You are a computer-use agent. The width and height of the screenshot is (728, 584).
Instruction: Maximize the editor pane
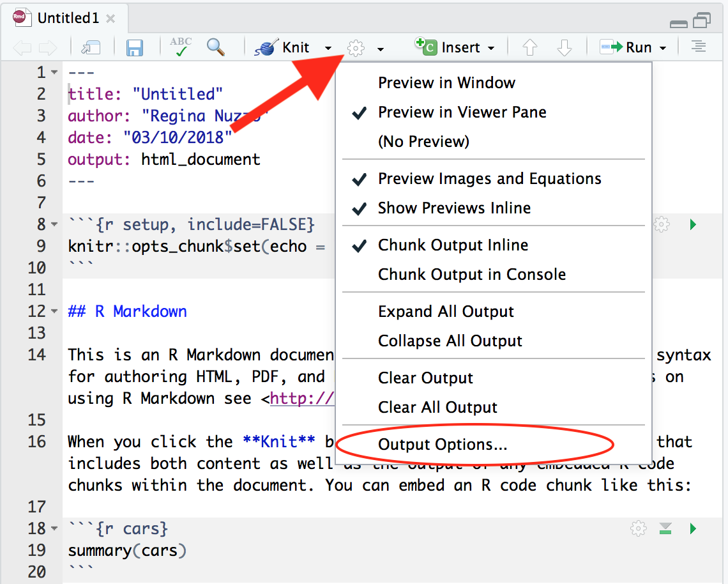pos(702,20)
